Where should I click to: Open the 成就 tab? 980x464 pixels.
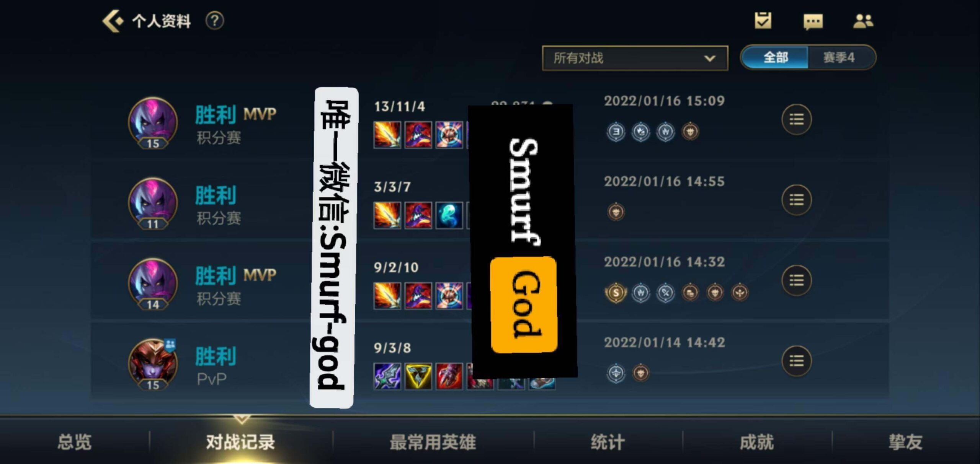click(757, 442)
